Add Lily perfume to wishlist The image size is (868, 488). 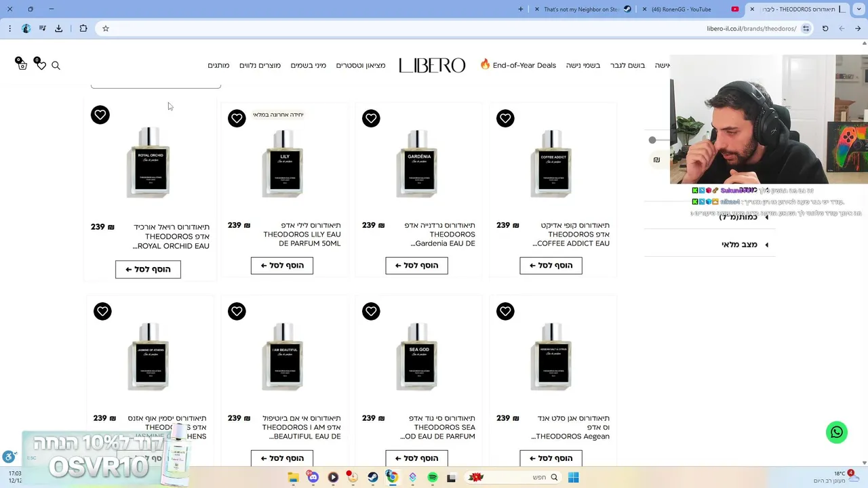(237, 119)
